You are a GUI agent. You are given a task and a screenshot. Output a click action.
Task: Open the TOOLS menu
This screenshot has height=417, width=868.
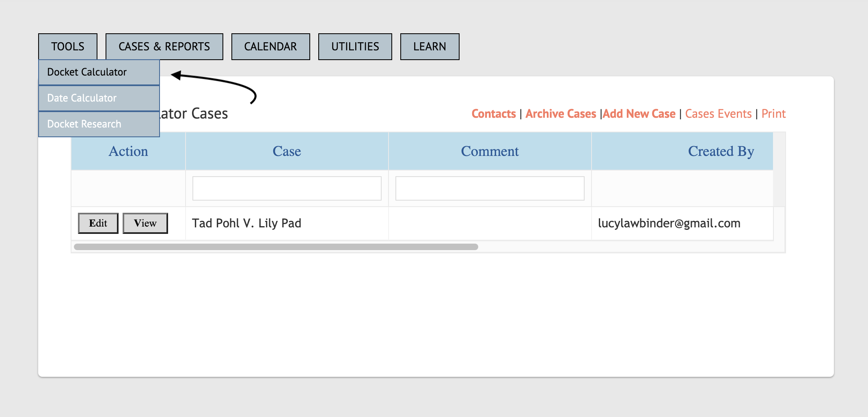pos(67,46)
